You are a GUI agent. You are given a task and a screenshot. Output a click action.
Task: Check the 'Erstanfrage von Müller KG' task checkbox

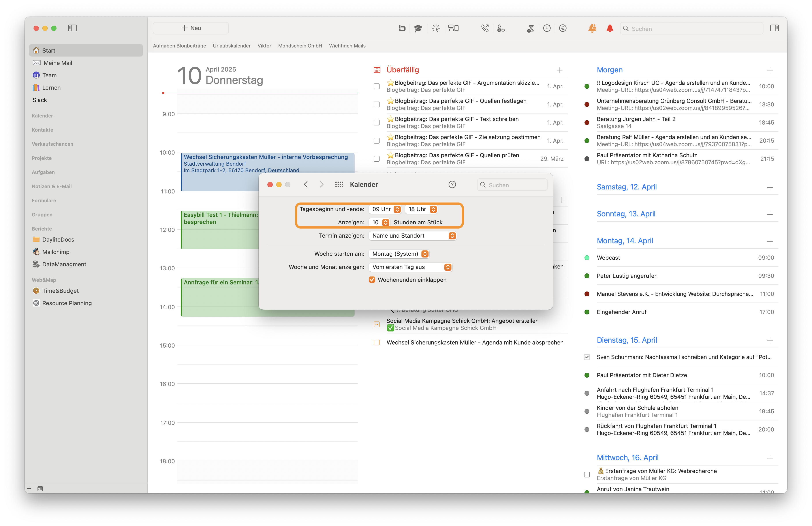coord(587,475)
